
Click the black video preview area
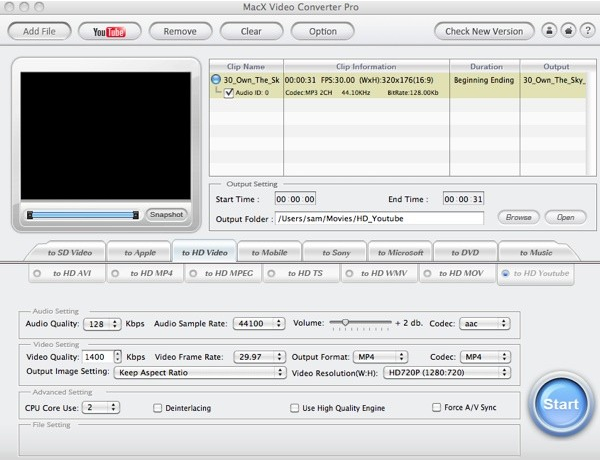tap(106, 136)
